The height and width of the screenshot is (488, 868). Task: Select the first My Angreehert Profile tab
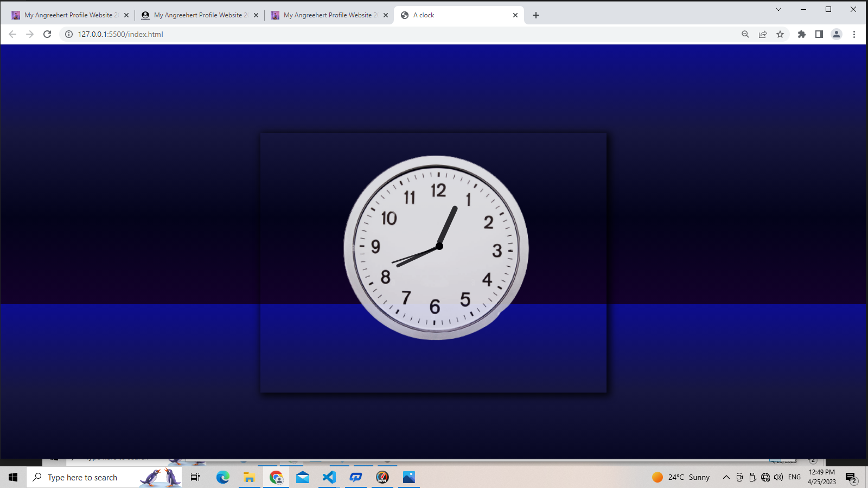click(68, 15)
